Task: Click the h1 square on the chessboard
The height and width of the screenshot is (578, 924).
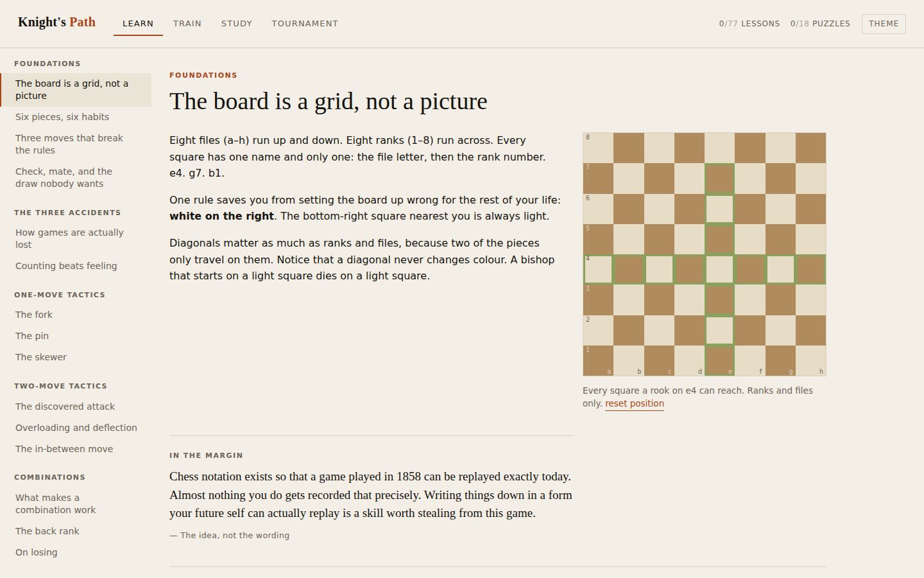Action: click(x=810, y=361)
